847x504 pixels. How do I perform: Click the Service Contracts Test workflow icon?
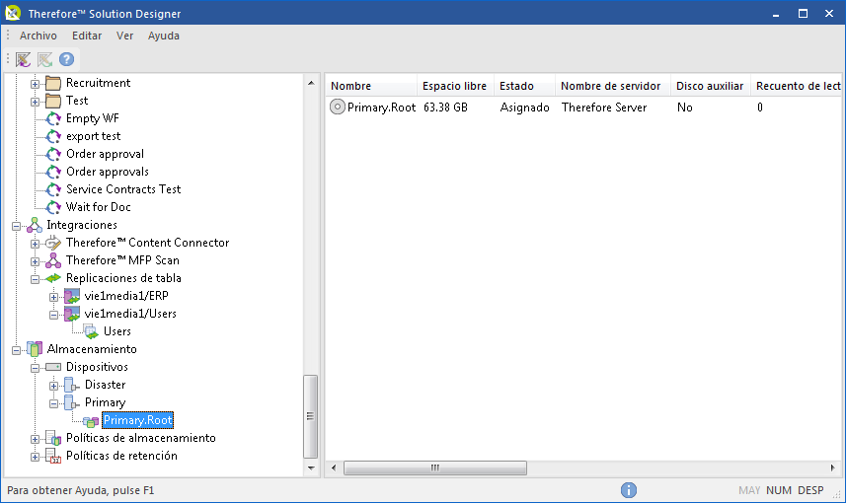(53, 190)
